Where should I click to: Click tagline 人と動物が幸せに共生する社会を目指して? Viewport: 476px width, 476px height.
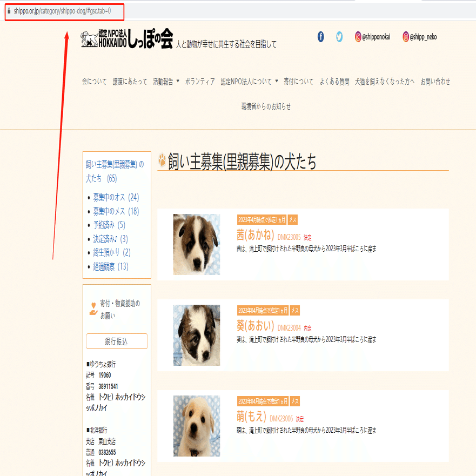(x=226, y=44)
